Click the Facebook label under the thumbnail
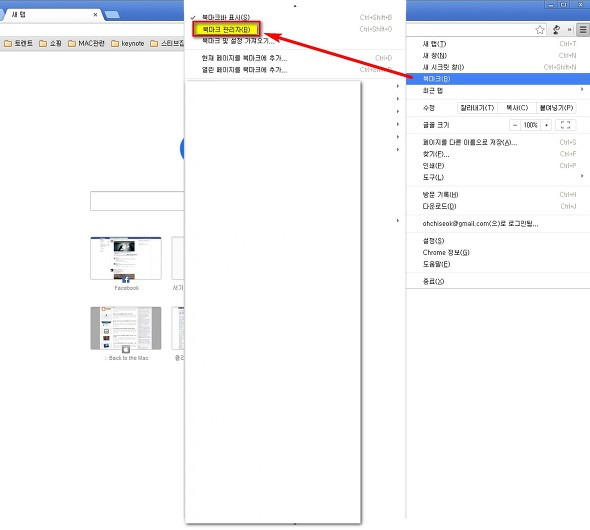 (127, 288)
